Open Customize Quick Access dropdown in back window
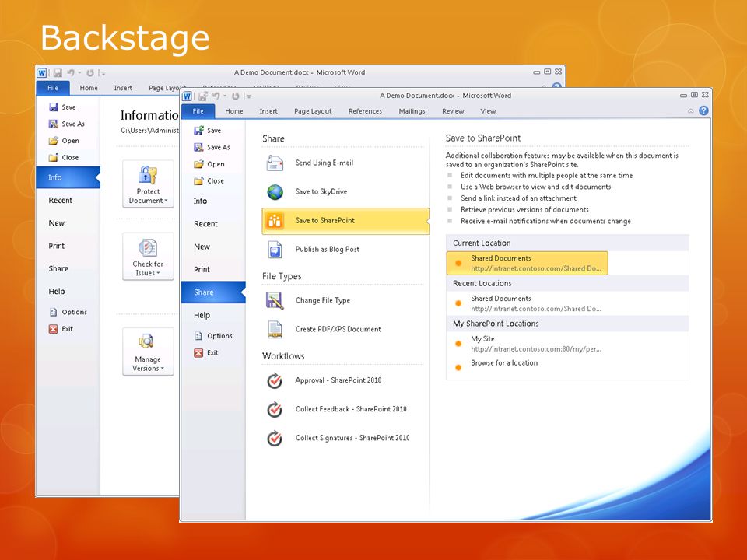The image size is (747, 560). point(103,73)
